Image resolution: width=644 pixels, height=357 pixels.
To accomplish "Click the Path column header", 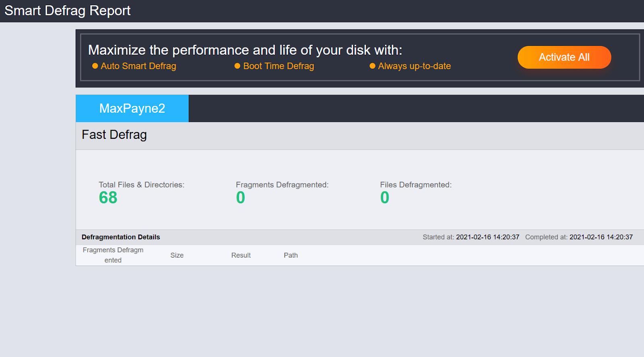I will 291,255.
